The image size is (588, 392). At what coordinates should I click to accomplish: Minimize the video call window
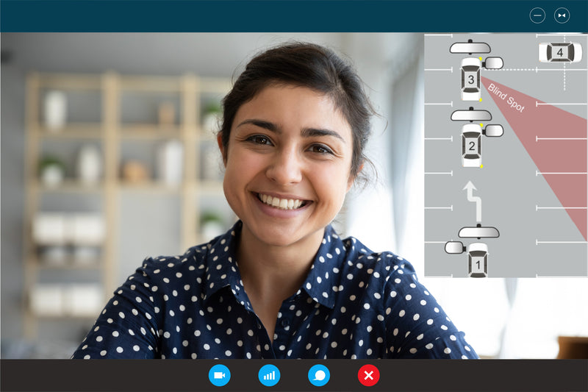[x=537, y=15]
